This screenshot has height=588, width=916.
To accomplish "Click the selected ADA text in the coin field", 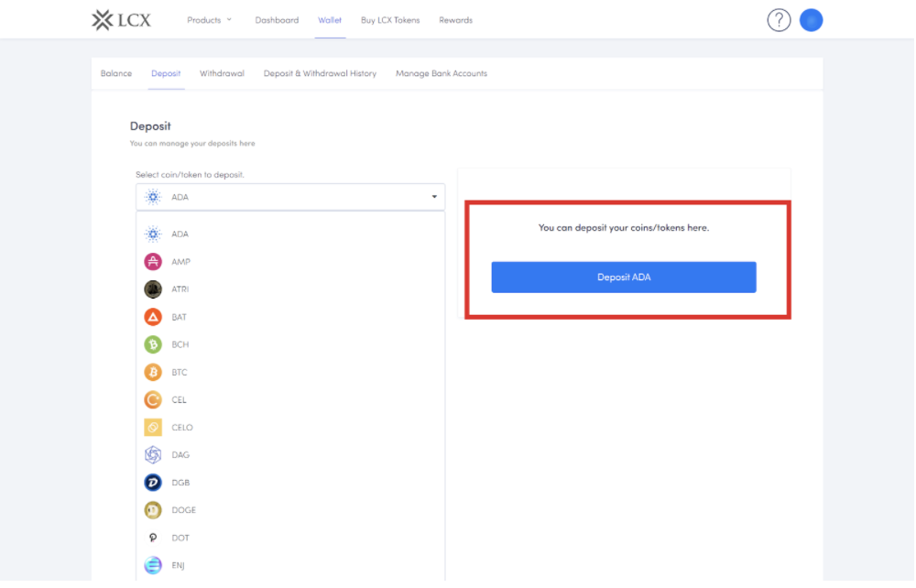I will pyautogui.click(x=180, y=197).
